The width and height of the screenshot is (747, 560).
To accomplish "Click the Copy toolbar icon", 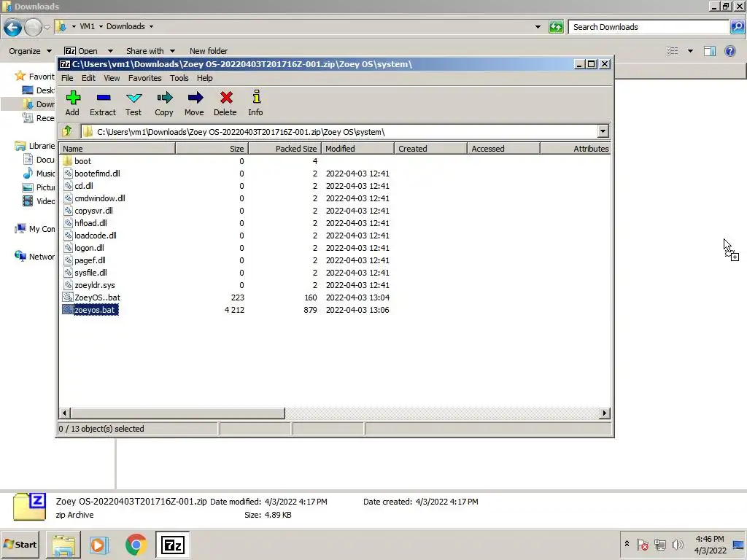I will tap(164, 98).
